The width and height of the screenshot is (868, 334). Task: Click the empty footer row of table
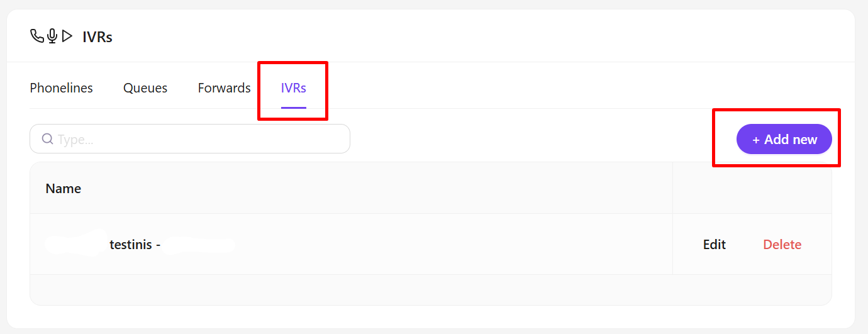pos(430,290)
